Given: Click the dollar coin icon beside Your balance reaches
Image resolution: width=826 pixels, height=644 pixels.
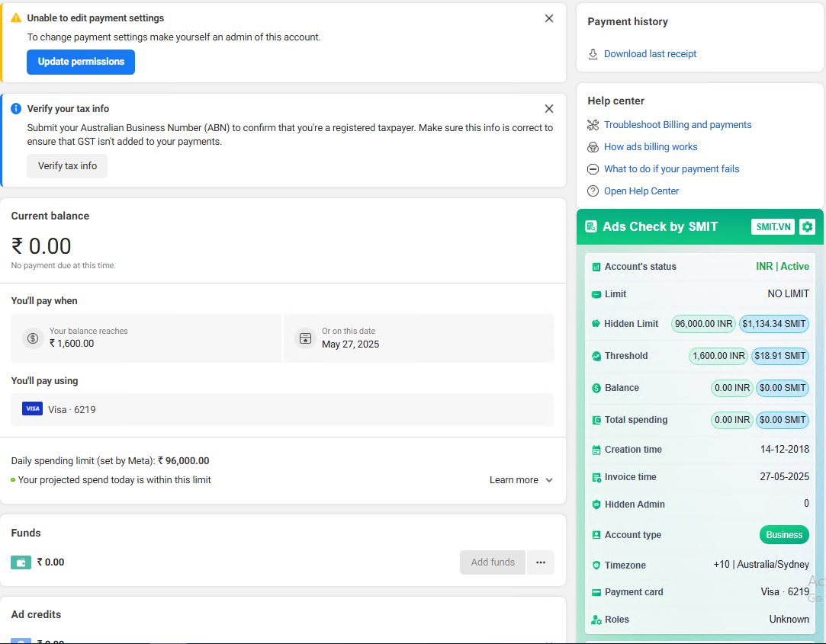Looking at the screenshot, I should point(33,338).
